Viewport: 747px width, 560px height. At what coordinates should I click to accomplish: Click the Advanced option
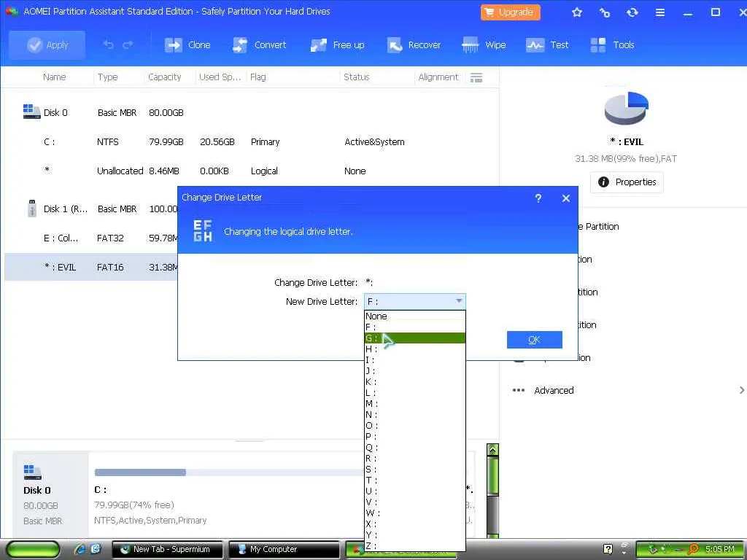point(554,391)
